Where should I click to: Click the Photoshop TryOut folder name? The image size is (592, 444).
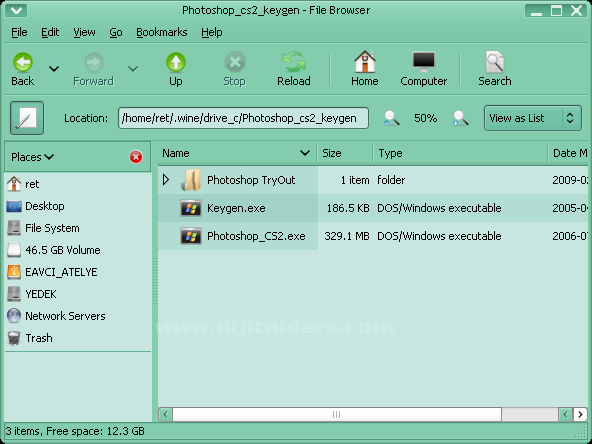tap(251, 180)
